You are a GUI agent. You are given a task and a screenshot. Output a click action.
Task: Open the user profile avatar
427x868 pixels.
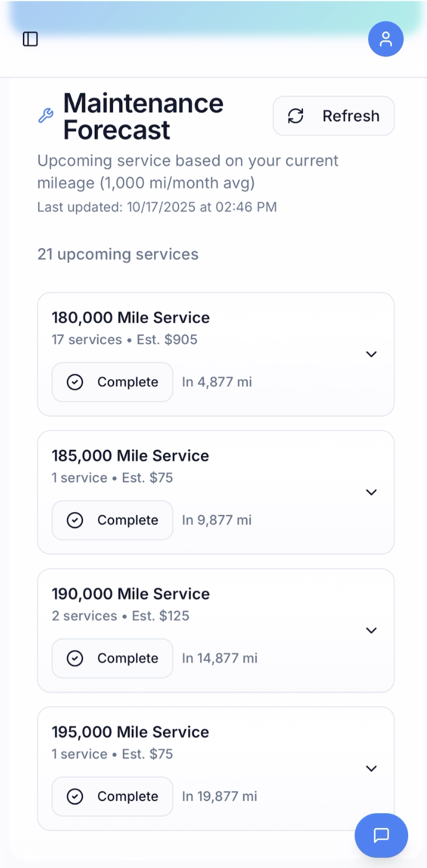point(385,39)
